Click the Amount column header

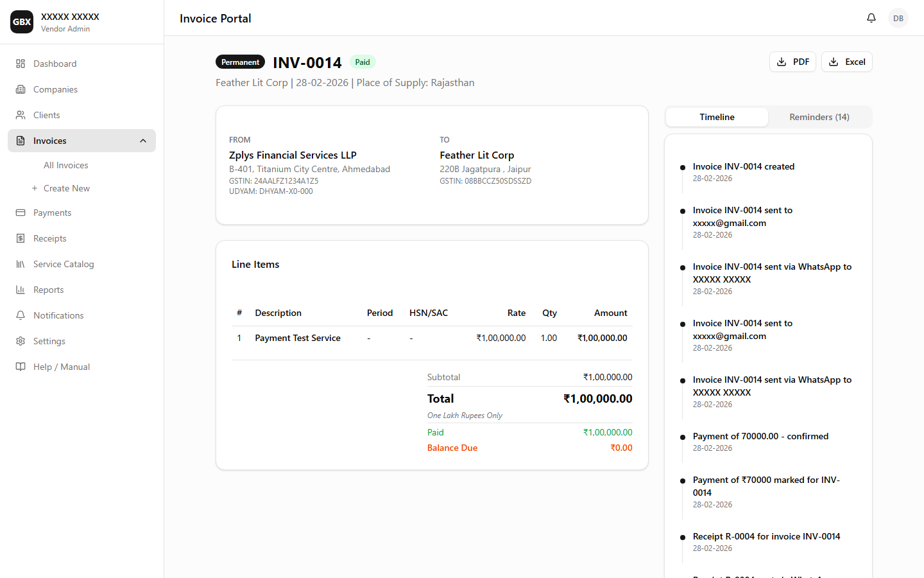click(x=611, y=313)
